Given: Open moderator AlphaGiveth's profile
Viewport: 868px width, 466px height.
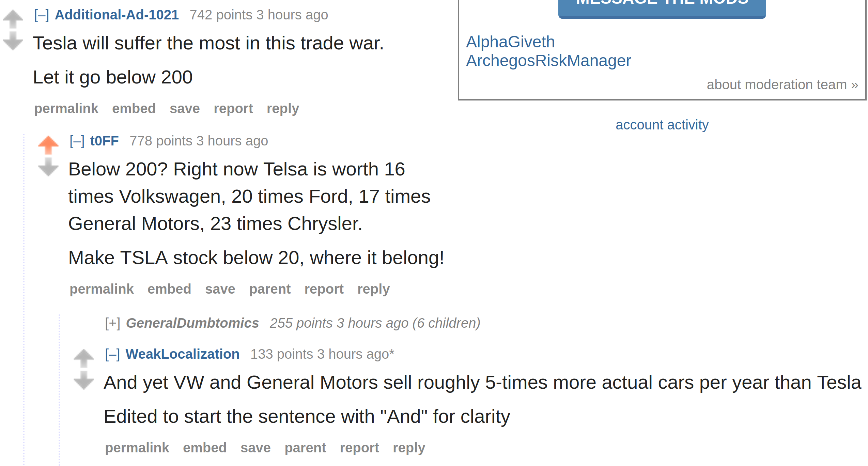Looking at the screenshot, I should 510,42.
